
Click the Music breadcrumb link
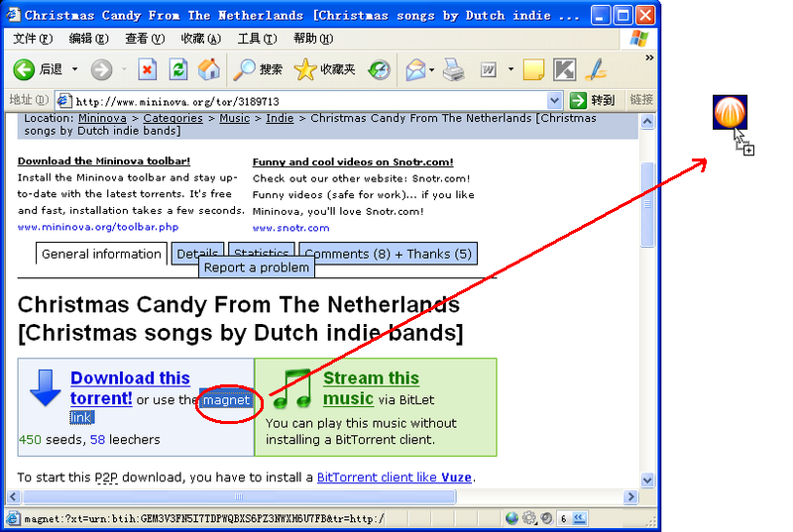pos(235,118)
